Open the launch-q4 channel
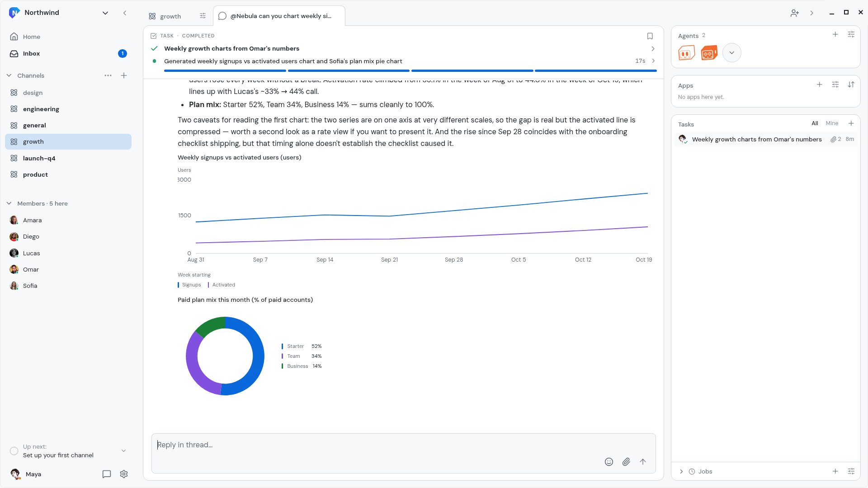 point(68,158)
